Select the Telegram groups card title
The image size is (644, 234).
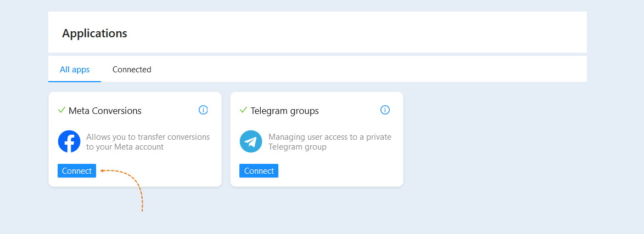(x=284, y=111)
